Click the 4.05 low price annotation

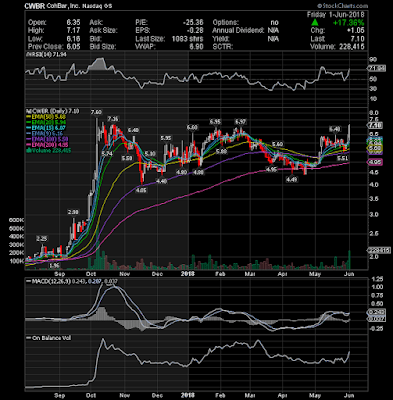tap(142, 190)
